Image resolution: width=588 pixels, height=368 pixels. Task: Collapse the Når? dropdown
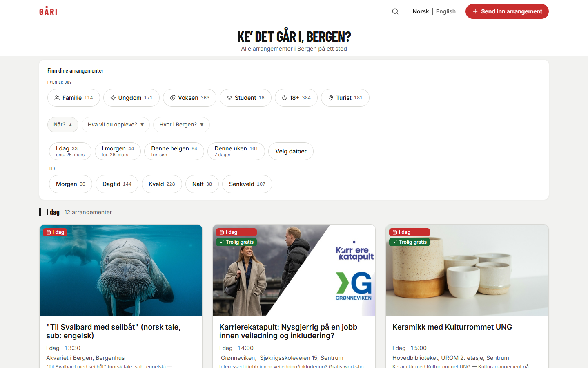(62, 125)
